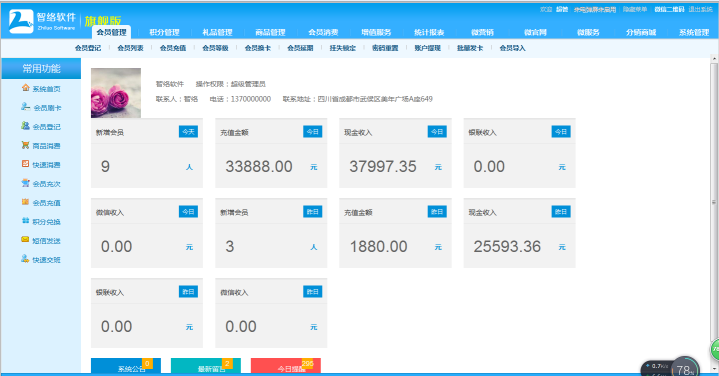This screenshot has width=719, height=376.
Task: Click the 1880.00 yesterday recharge value
Action: (379, 247)
